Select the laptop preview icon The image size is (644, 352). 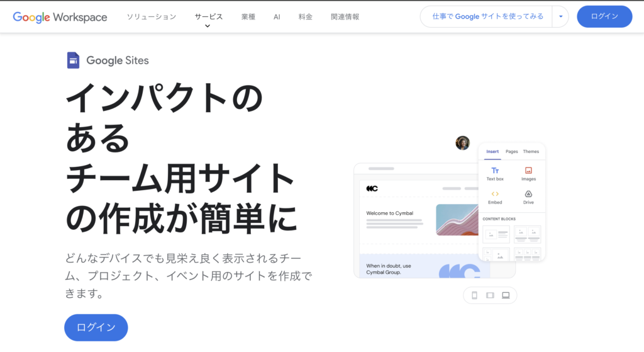(506, 295)
